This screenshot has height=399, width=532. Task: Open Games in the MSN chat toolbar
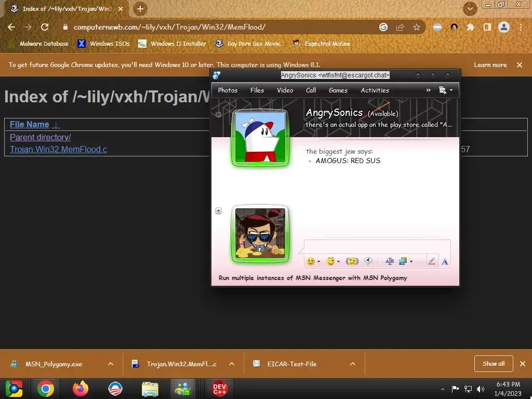coord(338,90)
